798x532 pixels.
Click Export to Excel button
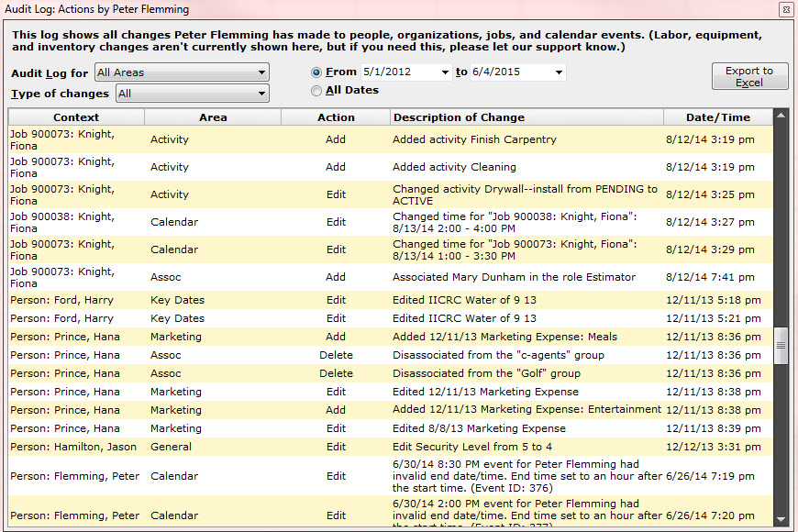(749, 76)
